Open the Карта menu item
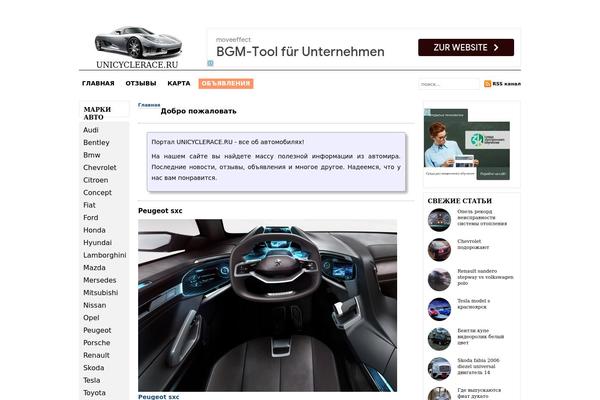Viewport: 600px width, 400px height. click(x=179, y=83)
